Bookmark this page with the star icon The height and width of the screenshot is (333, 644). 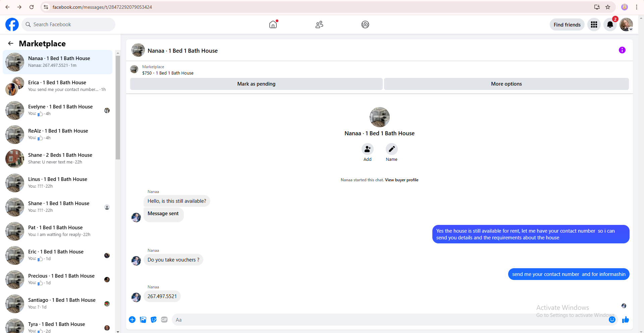[608, 7]
